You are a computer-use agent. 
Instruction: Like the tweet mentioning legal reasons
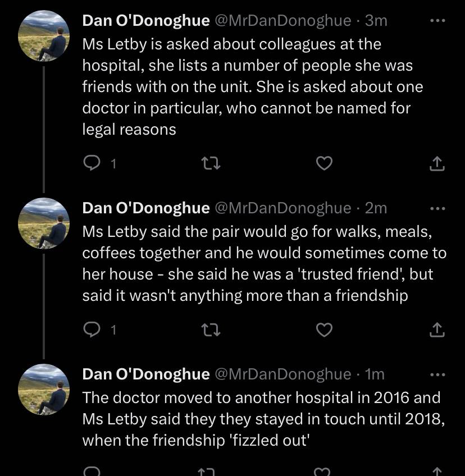click(x=324, y=163)
